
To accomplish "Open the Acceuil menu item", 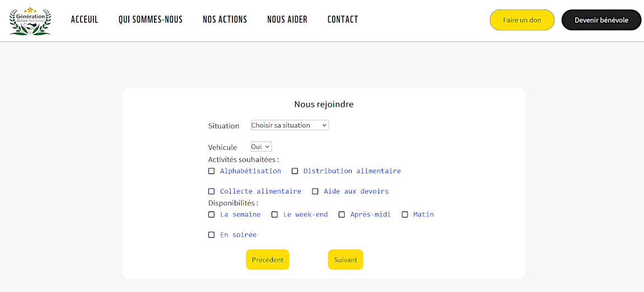I will pyautogui.click(x=85, y=20).
